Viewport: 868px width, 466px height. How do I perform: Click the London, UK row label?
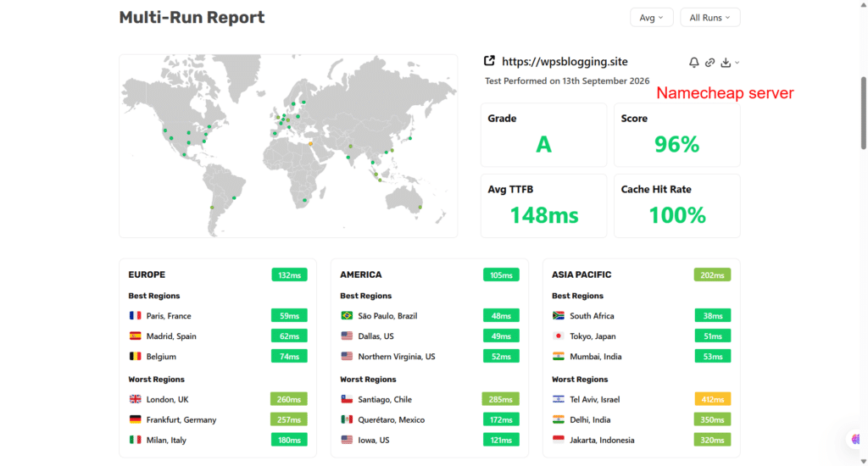pos(167,400)
